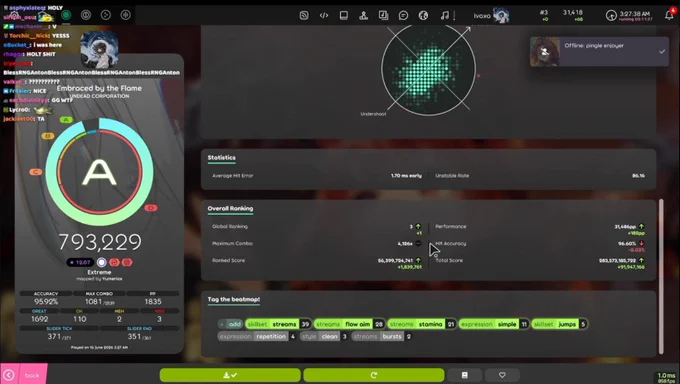Click the white circular mod icon
Viewport: 680px width, 384px height.
tap(101, 262)
